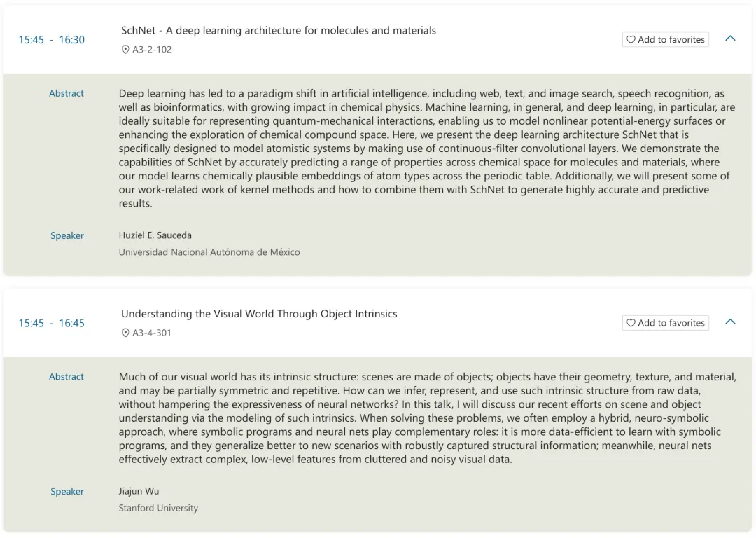This screenshot has height=538, width=756.
Task: Select speaker name Jiajun Wu
Action: (x=139, y=491)
